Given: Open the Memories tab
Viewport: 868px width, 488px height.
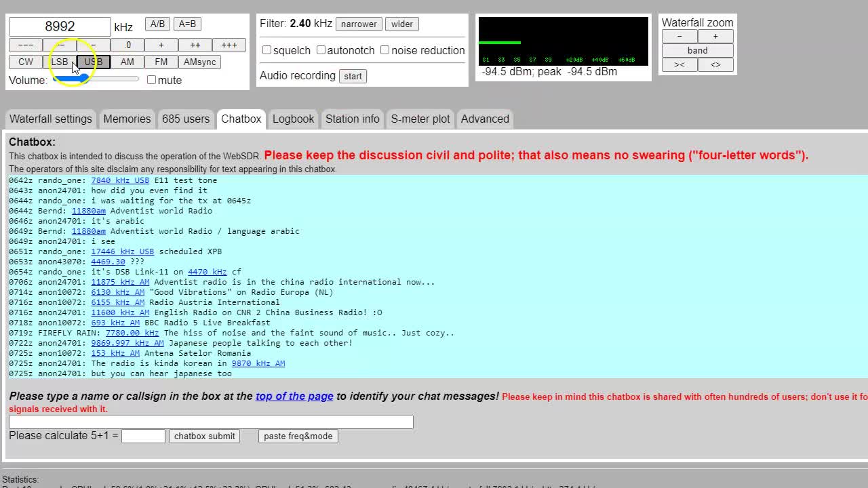Looking at the screenshot, I should coord(127,119).
